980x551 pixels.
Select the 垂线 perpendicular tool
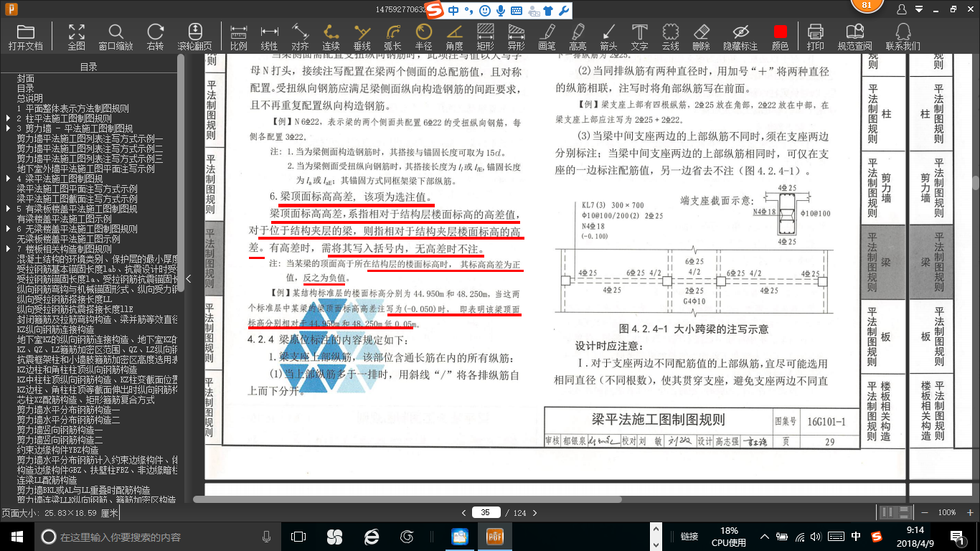pos(362,37)
